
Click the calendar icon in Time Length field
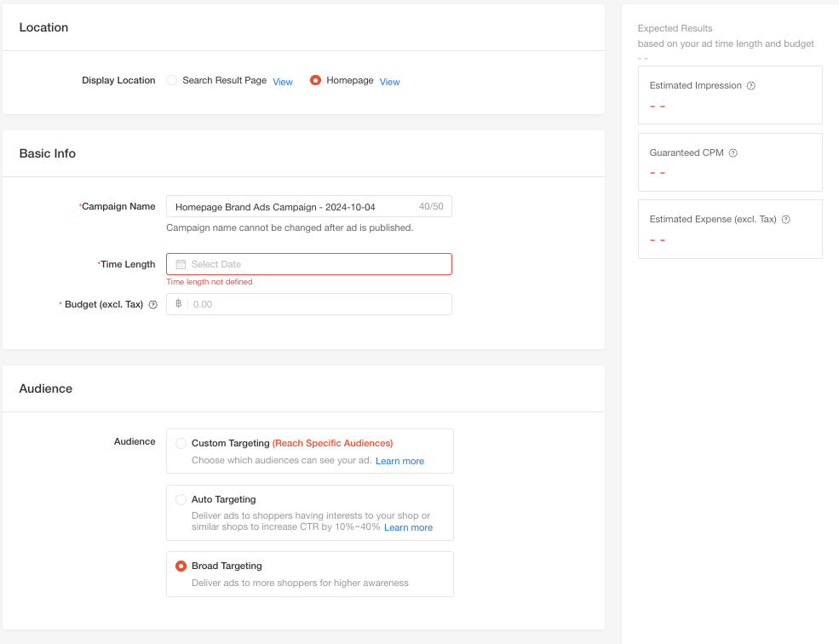click(x=181, y=264)
